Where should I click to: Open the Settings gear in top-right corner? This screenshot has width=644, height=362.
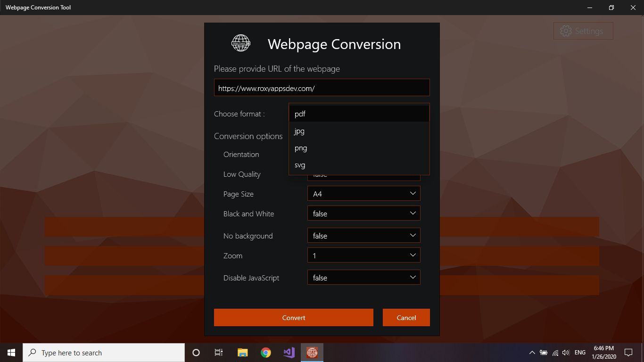tap(583, 30)
